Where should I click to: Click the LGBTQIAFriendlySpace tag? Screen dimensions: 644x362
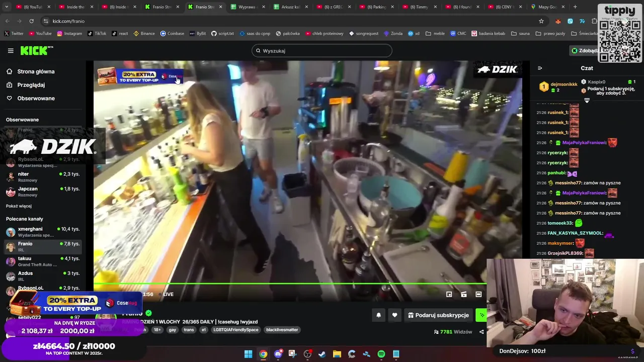pyautogui.click(x=235, y=330)
